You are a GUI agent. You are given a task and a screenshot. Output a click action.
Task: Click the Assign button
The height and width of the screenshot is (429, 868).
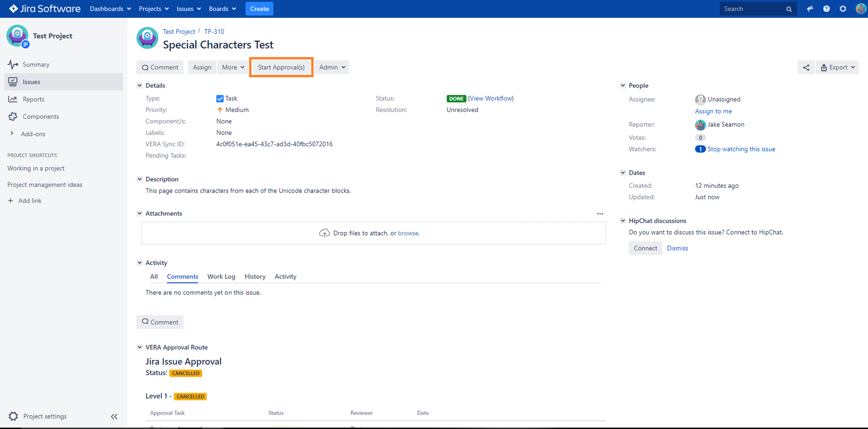coord(202,67)
